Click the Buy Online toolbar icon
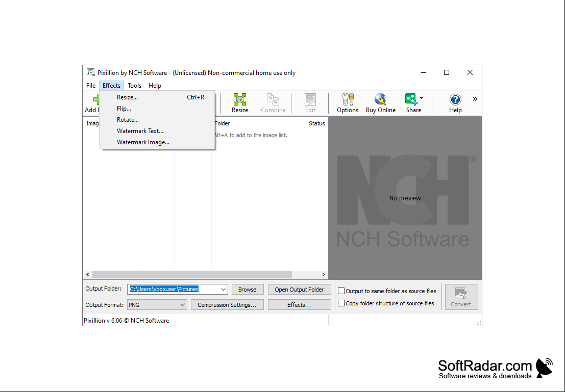Image resolution: width=565 pixels, height=392 pixels. pos(381,103)
